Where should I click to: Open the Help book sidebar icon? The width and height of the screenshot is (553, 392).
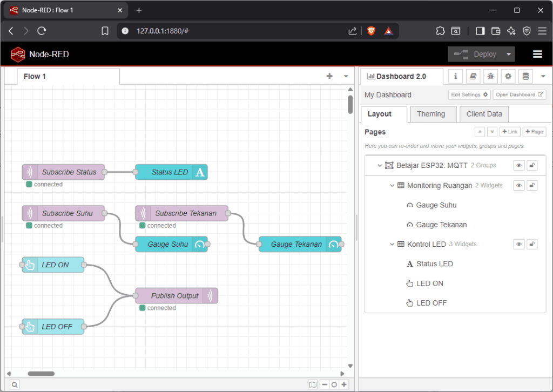tap(473, 76)
